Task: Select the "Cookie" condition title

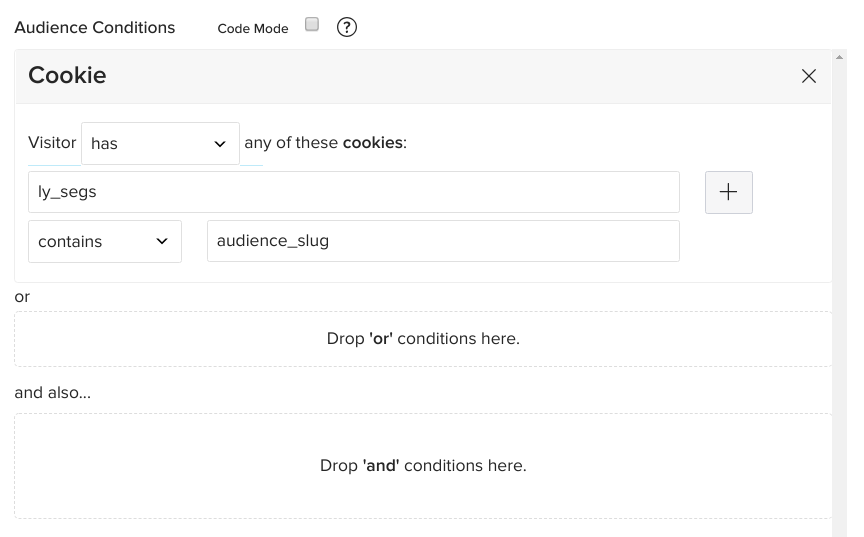Action: pos(67,76)
